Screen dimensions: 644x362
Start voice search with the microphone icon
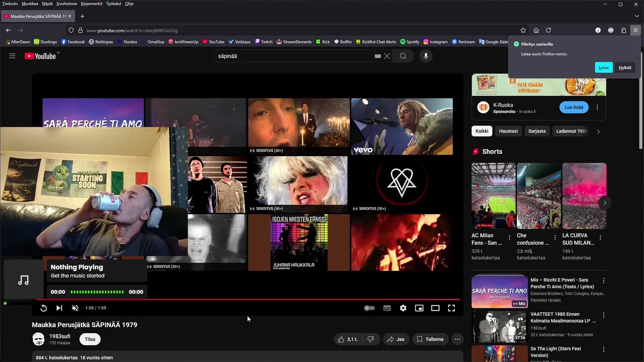pos(426,56)
